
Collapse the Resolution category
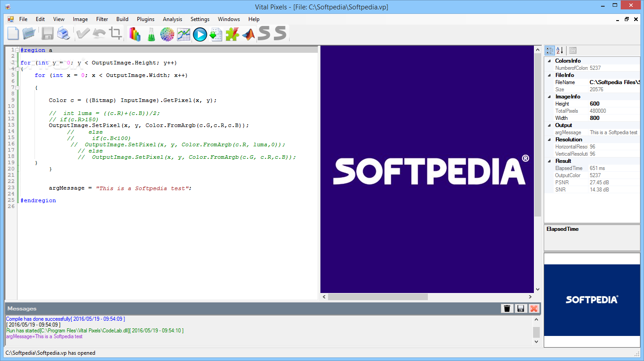click(550, 140)
